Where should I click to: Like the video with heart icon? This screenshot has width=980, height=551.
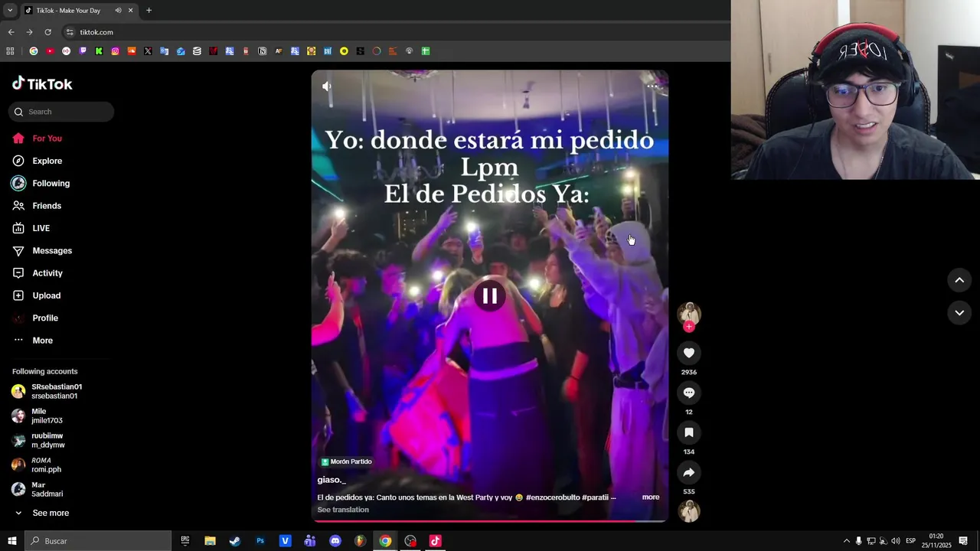(689, 353)
